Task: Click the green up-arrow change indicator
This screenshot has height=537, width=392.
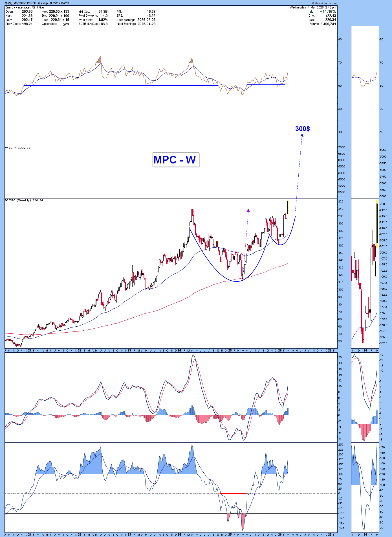Action: (311, 12)
